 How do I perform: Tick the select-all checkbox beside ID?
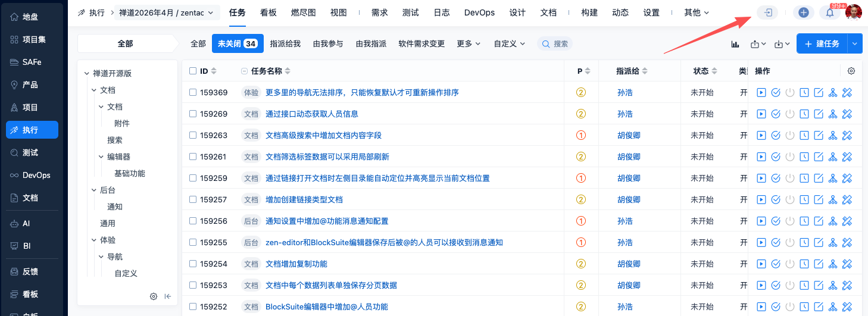pyautogui.click(x=192, y=71)
